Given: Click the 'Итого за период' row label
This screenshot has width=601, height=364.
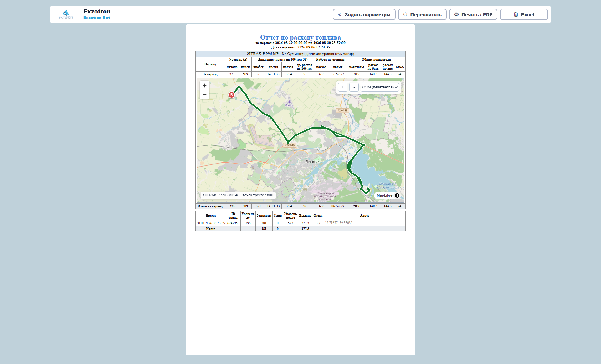Looking at the screenshot, I should 210,206.
